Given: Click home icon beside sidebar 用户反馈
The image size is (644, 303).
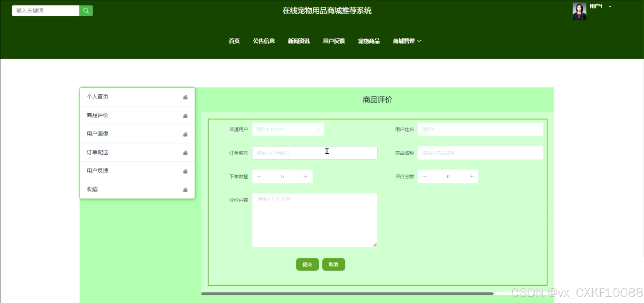Looking at the screenshot, I should click(x=185, y=171).
